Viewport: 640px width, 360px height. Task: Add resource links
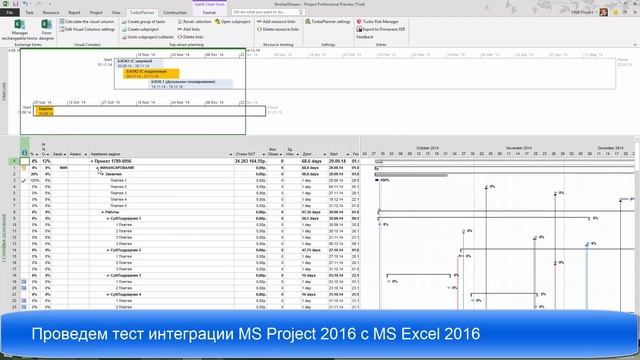[x=276, y=22]
